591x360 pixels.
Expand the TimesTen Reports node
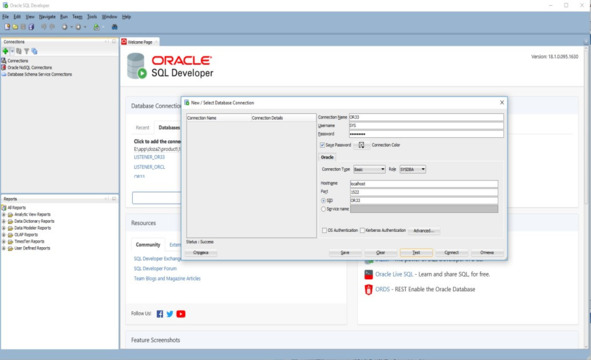4,242
